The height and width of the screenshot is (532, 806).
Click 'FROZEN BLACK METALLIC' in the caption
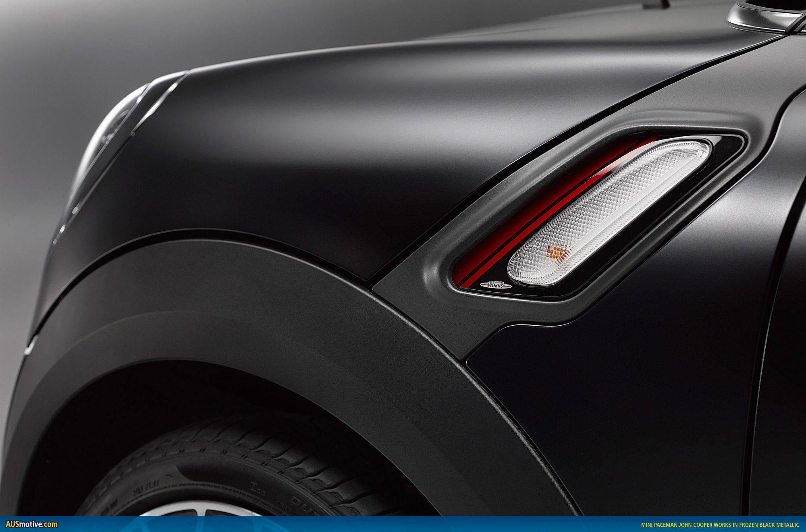coord(769,525)
